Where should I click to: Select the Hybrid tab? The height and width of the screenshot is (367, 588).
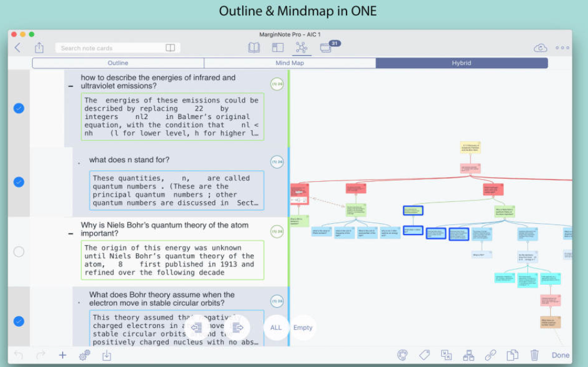(x=461, y=63)
